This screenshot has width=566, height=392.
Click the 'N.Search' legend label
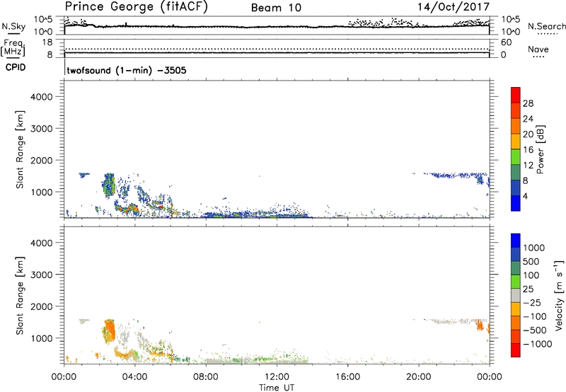pos(546,26)
